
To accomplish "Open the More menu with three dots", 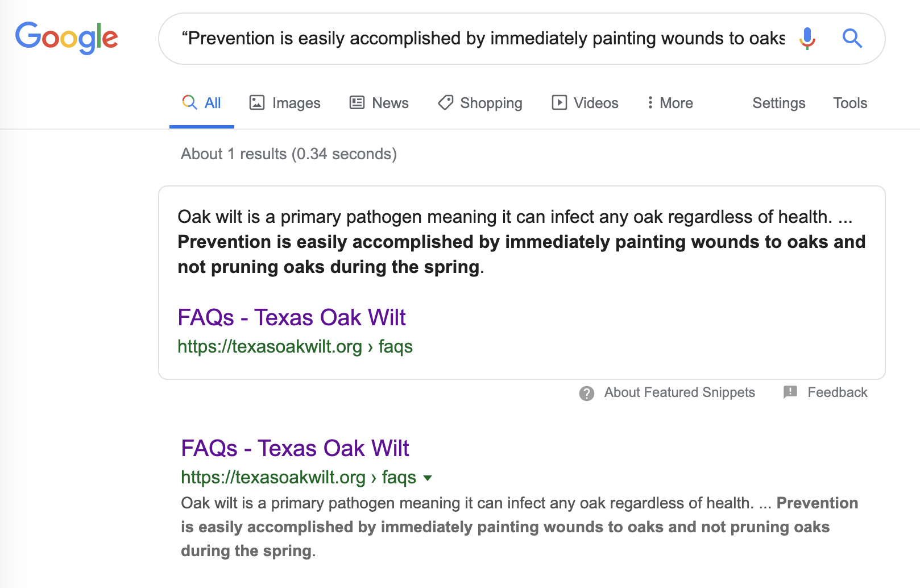I will click(x=670, y=103).
